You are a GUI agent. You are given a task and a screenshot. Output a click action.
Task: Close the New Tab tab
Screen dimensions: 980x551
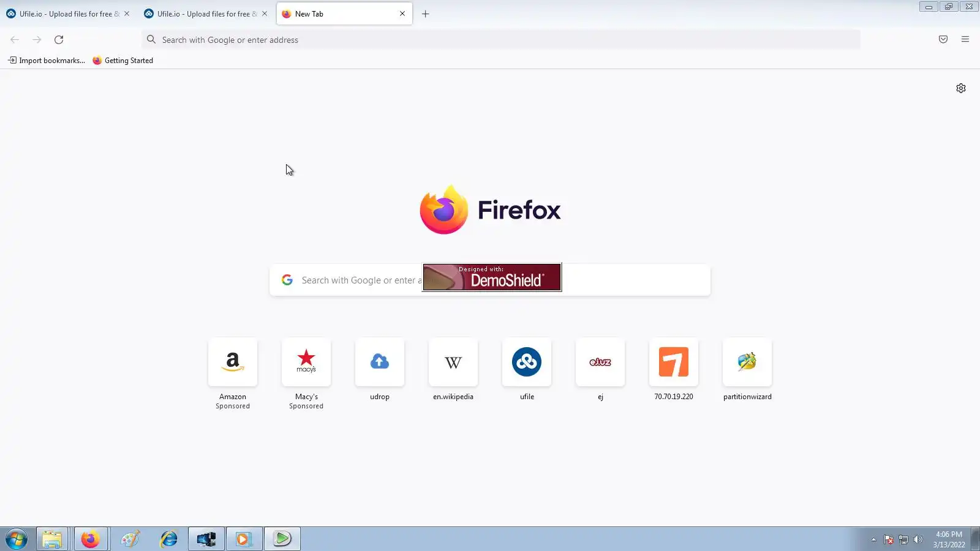pos(402,13)
